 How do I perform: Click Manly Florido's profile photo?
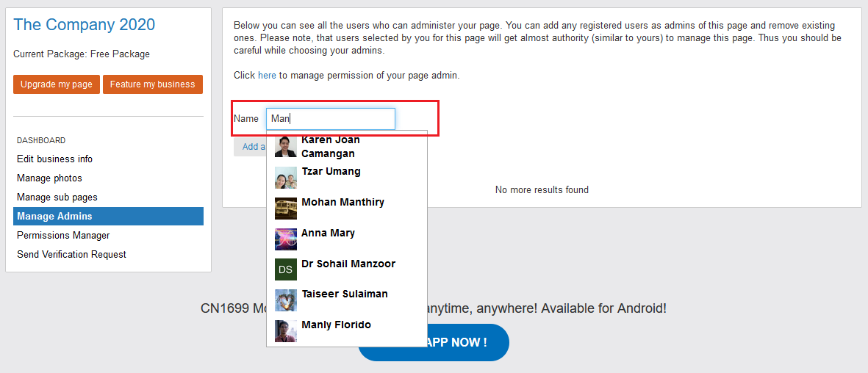coord(286,331)
